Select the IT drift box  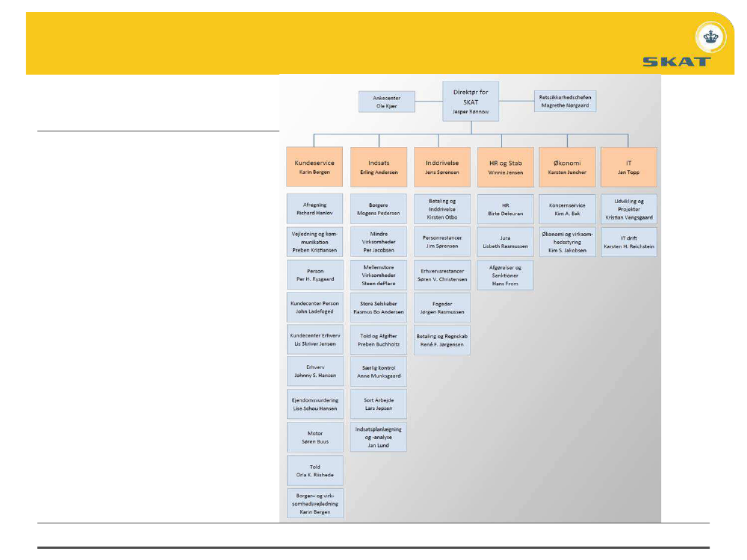(x=629, y=242)
